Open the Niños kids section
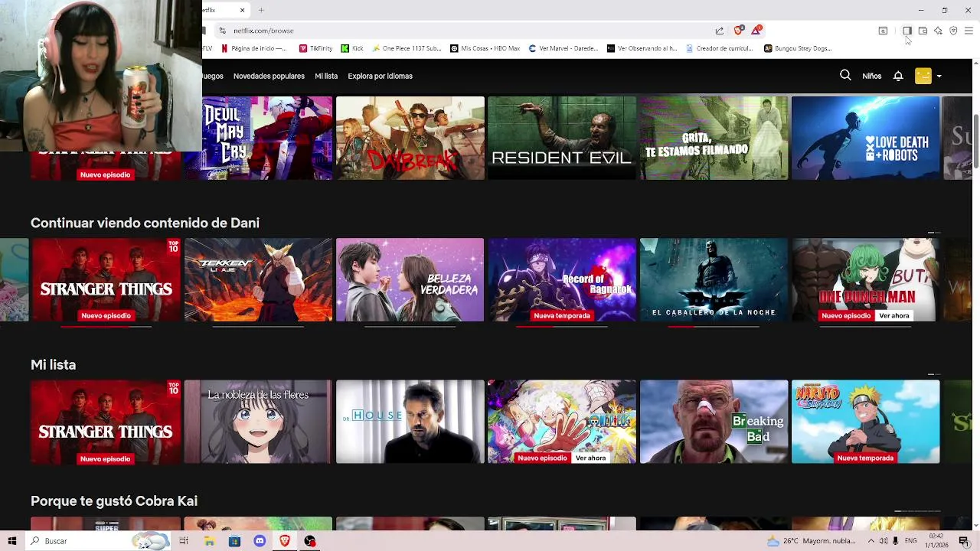 (x=871, y=76)
